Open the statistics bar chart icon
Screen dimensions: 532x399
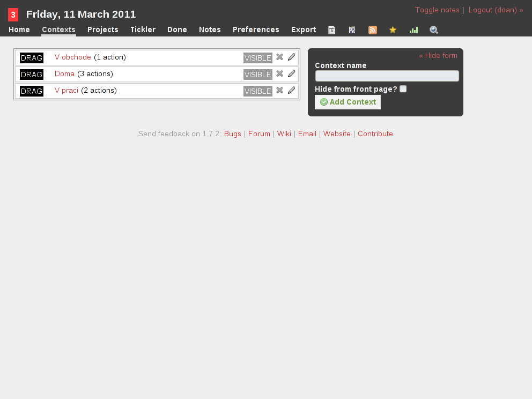click(413, 30)
